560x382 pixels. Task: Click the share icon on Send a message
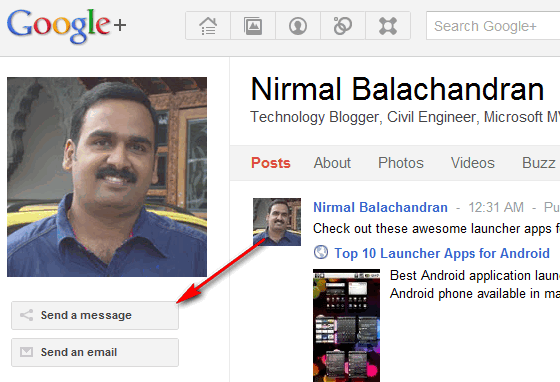(x=26, y=315)
